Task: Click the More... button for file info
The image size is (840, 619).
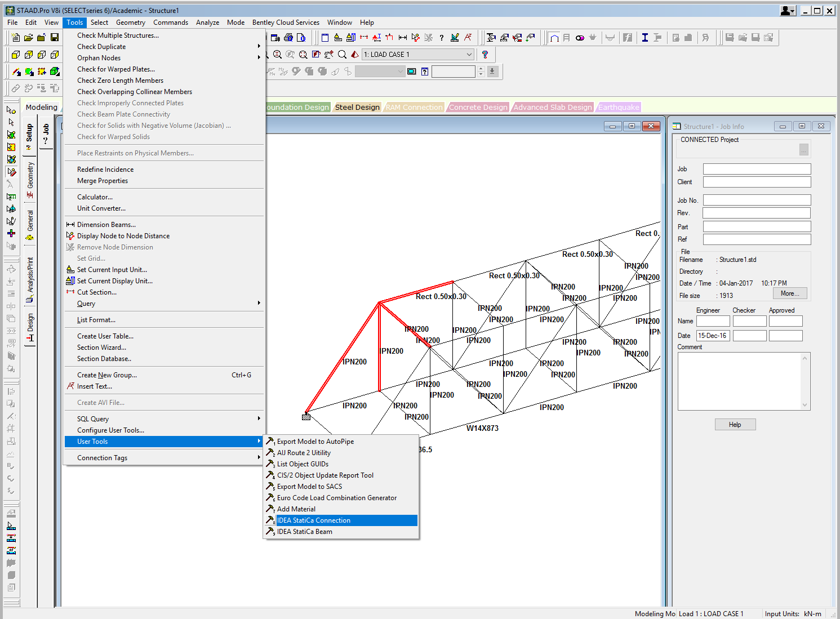Action: tap(789, 293)
